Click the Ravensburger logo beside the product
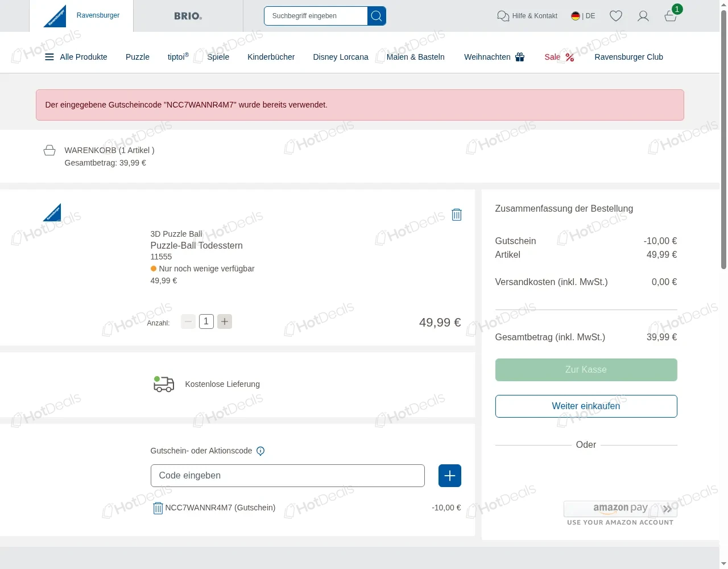This screenshot has height=569, width=728. click(x=52, y=212)
